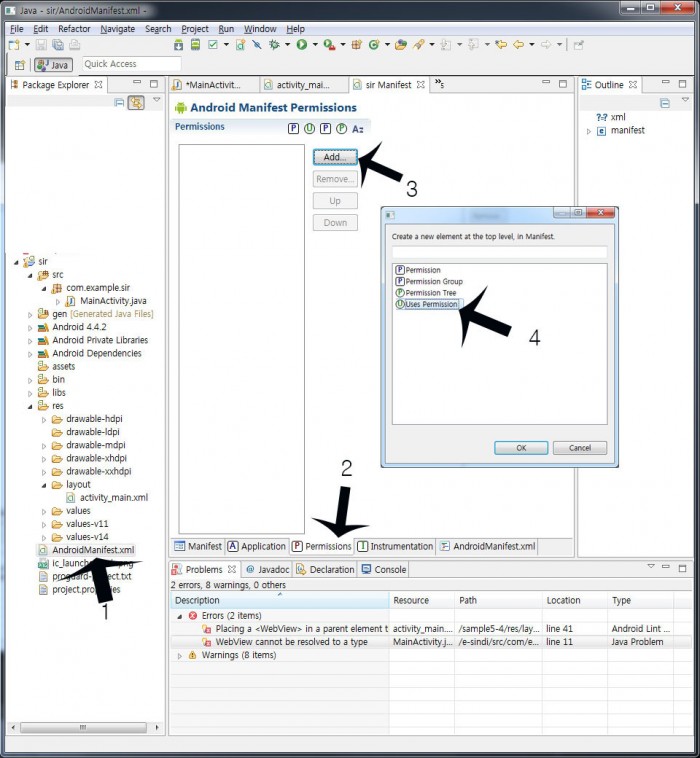
Task: Click the Sort alphabetically (Az) icon in Permissions
Action: pyautogui.click(x=358, y=128)
